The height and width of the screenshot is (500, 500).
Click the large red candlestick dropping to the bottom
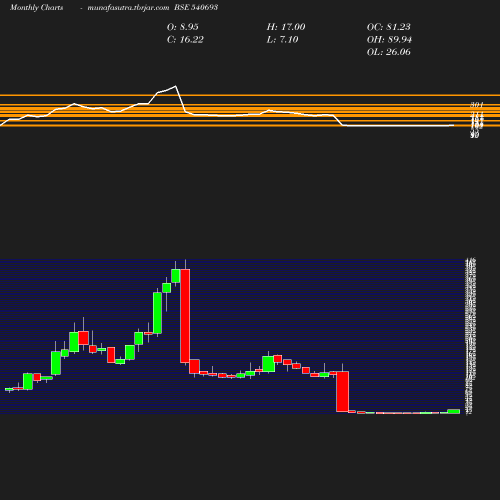(343, 391)
